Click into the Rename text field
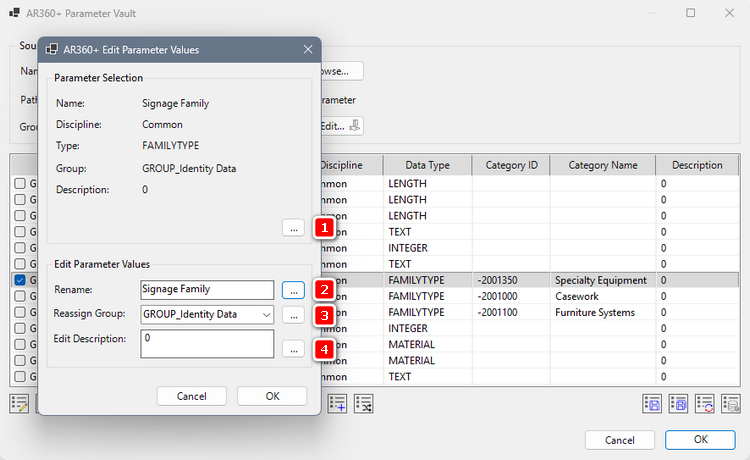The width and height of the screenshot is (750, 460). 206,290
